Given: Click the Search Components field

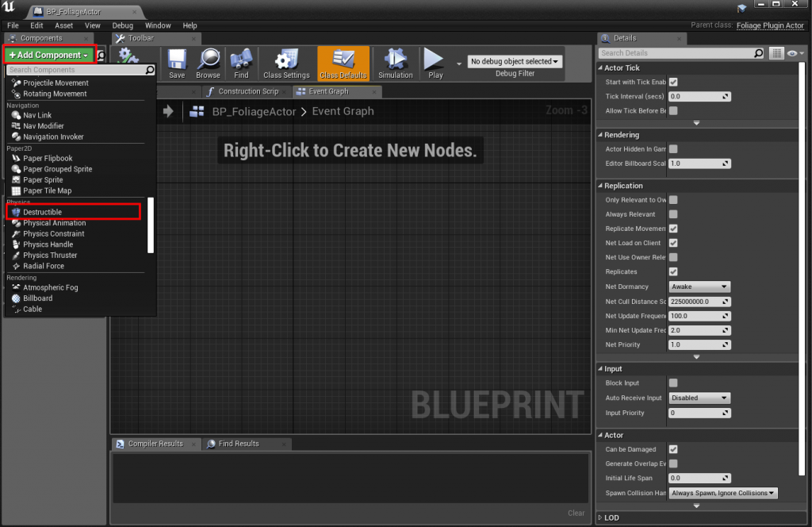Looking at the screenshot, I should coord(80,69).
